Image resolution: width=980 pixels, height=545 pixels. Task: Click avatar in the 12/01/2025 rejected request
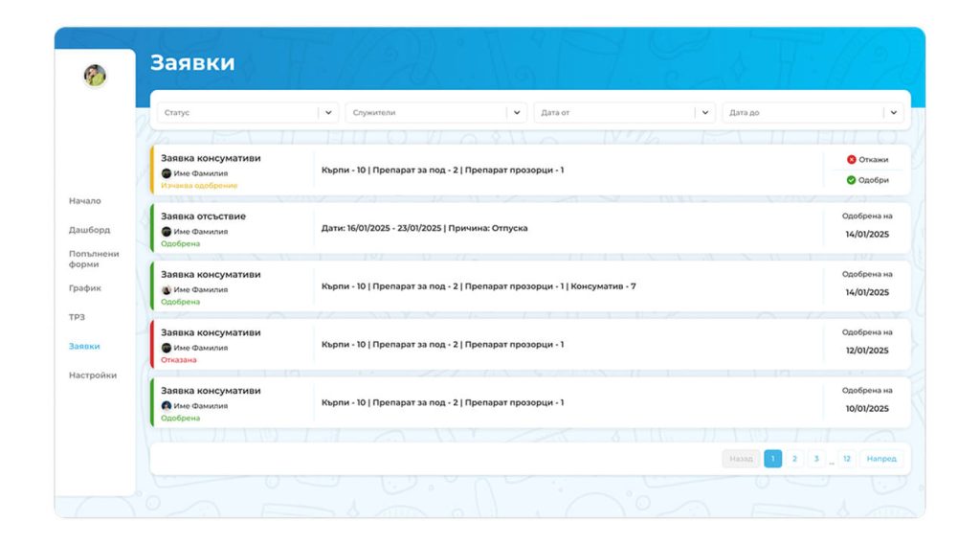click(167, 348)
